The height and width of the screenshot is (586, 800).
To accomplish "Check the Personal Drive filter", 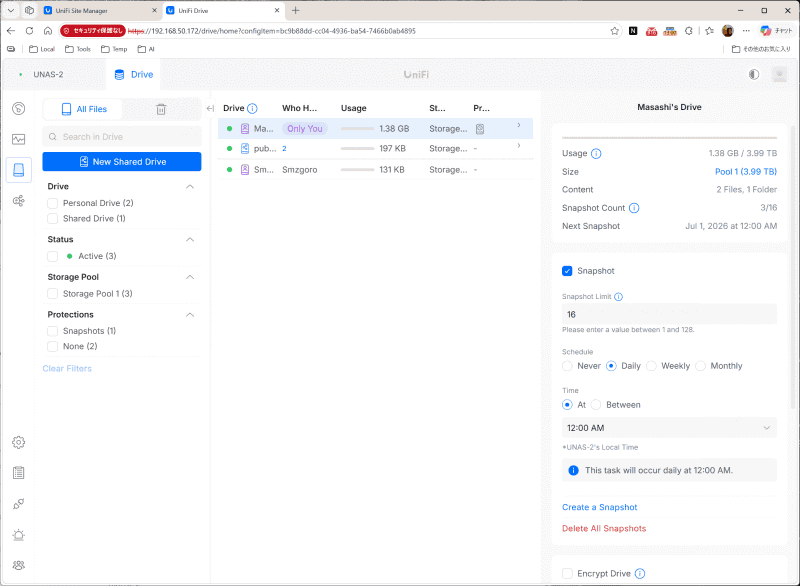I will tap(52, 203).
